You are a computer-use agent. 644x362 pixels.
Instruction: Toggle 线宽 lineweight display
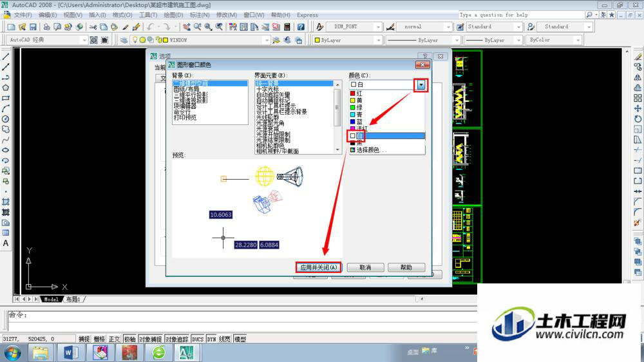pyautogui.click(x=225, y=339)
